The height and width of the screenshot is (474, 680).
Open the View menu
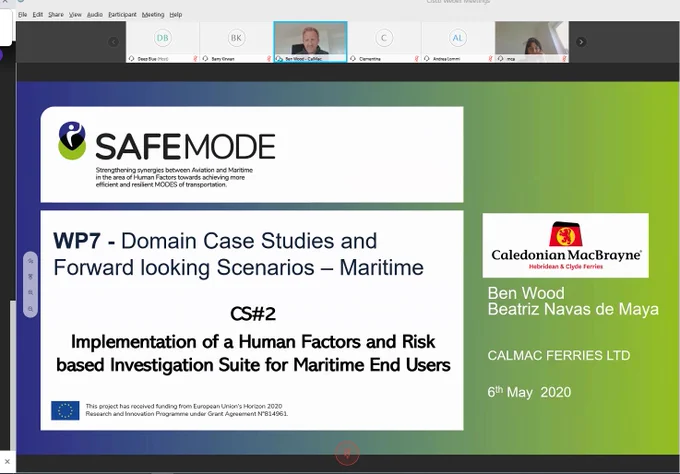[75, 14]
